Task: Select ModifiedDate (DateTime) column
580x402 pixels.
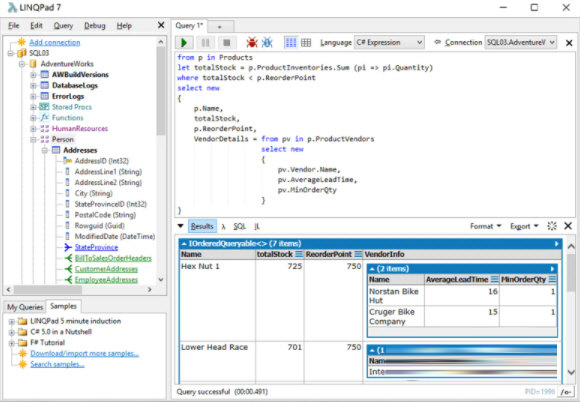Action: [115, 236]
